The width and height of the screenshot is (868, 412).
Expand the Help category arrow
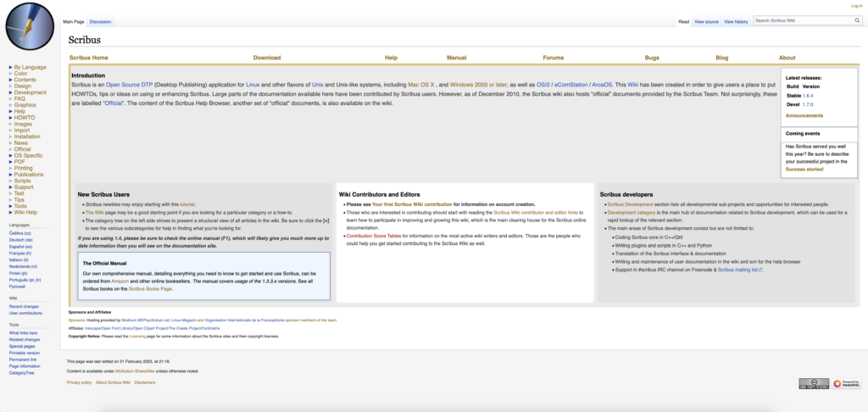tap(10, 111)
